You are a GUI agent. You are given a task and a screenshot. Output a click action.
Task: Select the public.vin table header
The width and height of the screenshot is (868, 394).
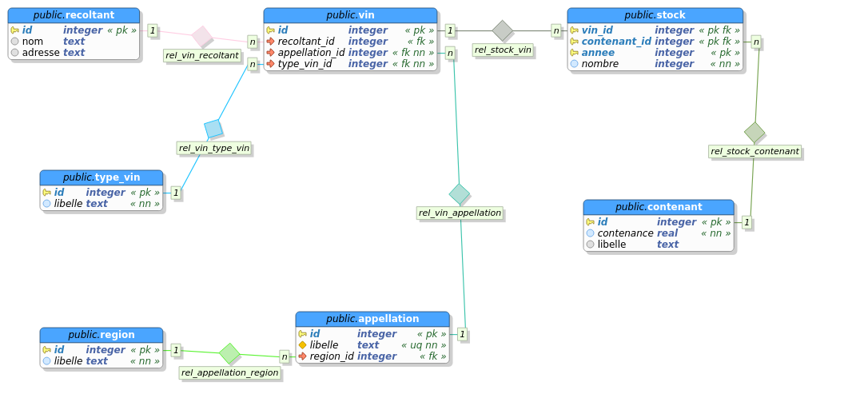click(x=350, y=15)
